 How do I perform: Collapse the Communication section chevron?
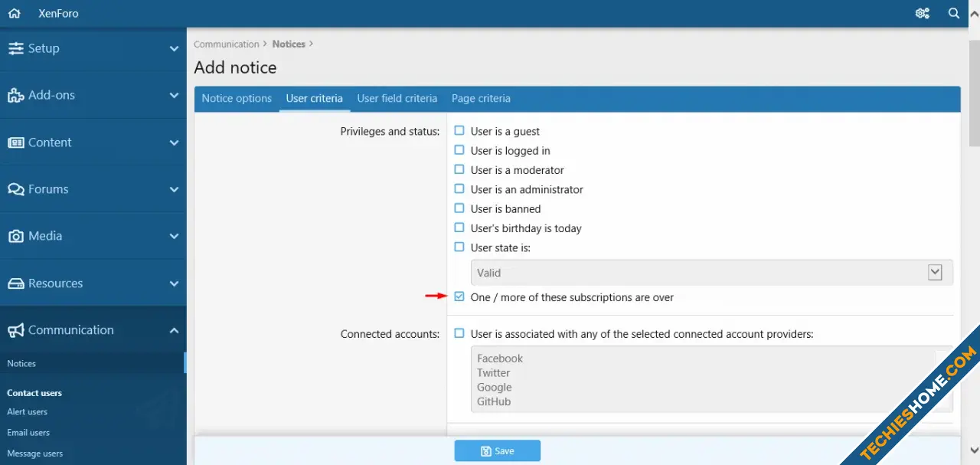(174, 330)
